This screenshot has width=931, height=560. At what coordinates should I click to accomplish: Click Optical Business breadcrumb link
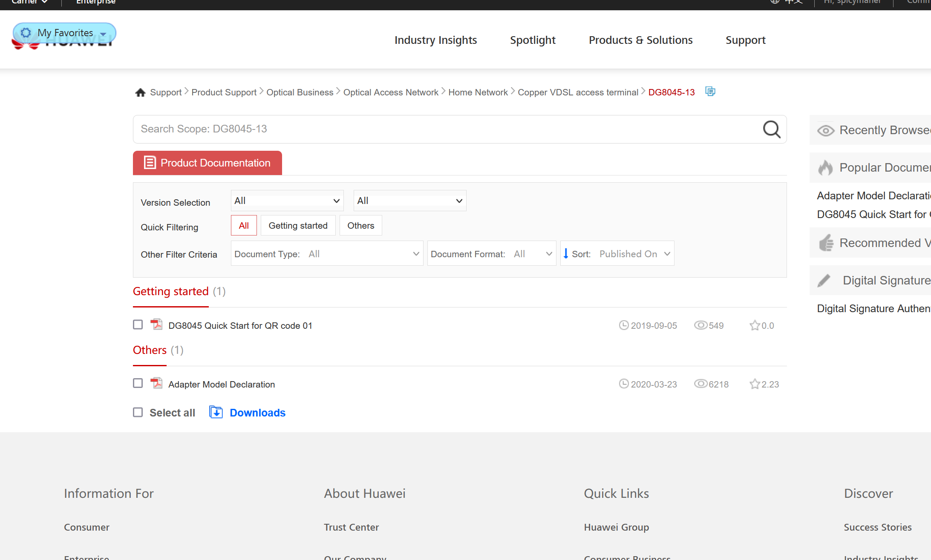click(x=300, y=92)
